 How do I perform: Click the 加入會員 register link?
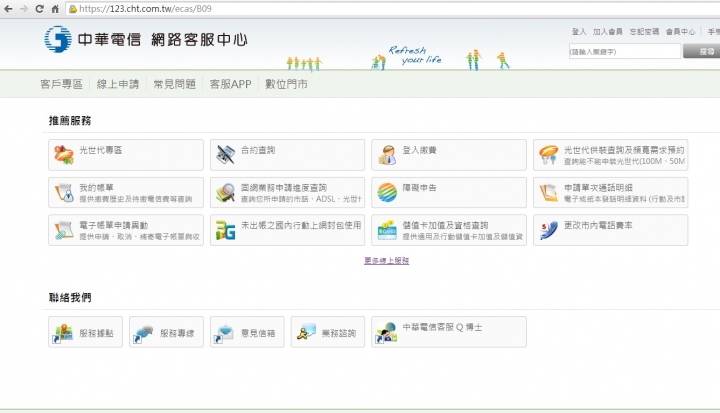click(608, 32)
